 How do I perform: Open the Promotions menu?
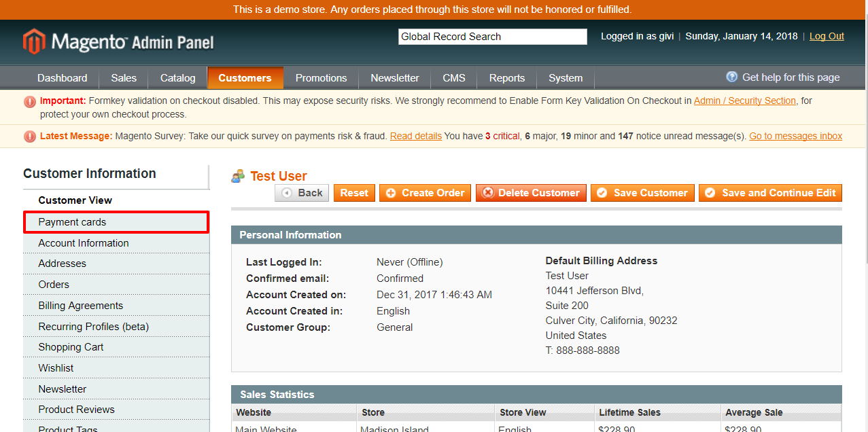[322, 78]
